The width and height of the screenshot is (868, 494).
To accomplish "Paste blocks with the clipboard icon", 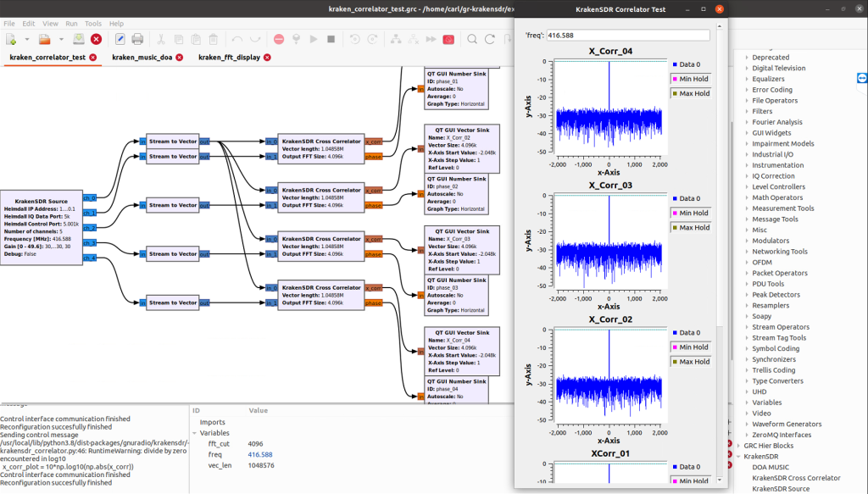I will click(196, 39).
